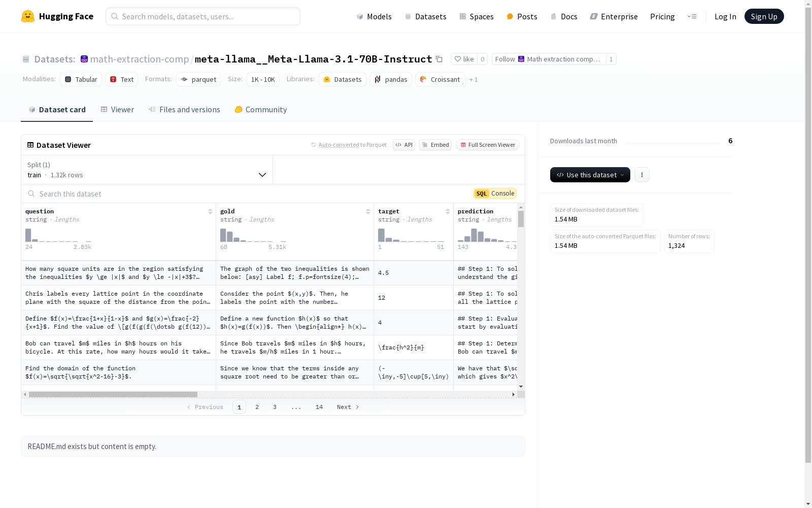Select the question starting 'Find the domain'
The image size is (812, 508).
(x=119, y=372)
